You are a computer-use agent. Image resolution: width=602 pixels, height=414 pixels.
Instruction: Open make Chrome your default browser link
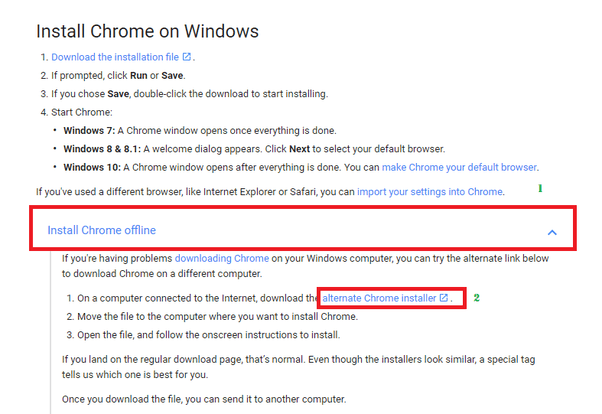[459, 167]
